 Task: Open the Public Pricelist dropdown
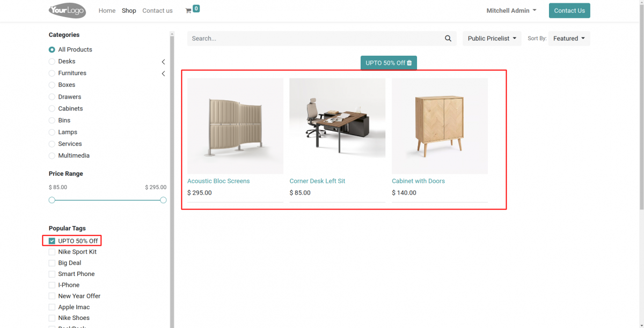[491, 38]
